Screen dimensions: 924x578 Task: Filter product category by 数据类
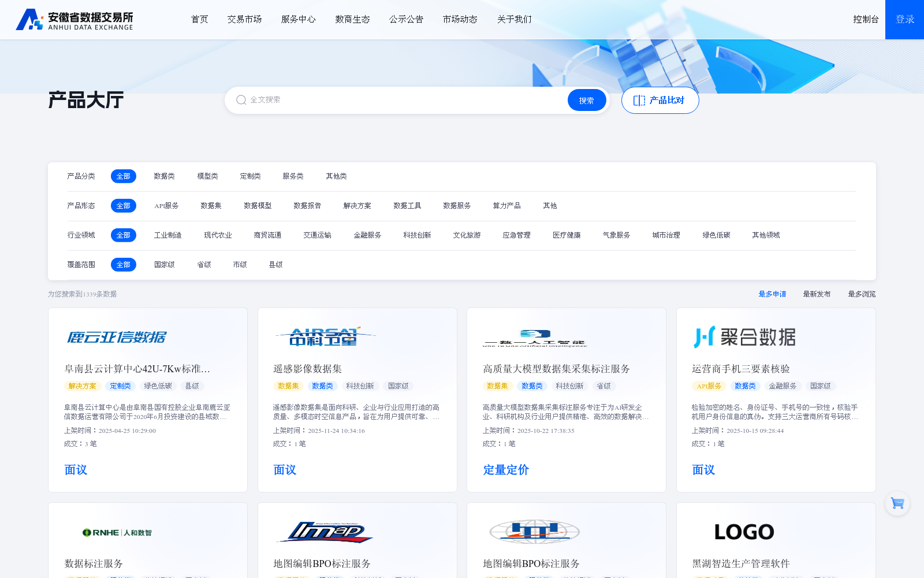tap(164, 176)
